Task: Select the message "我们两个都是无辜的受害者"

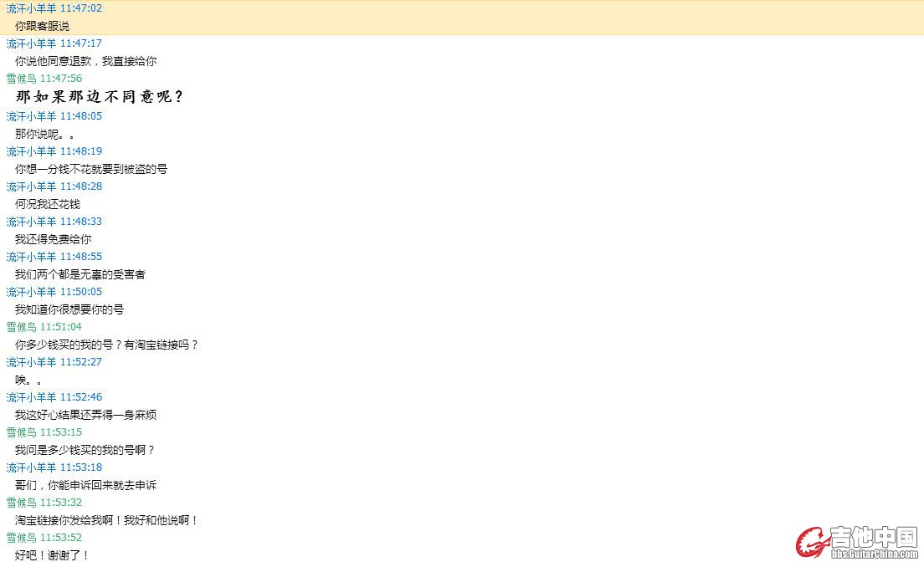Action: click(80, 274)
